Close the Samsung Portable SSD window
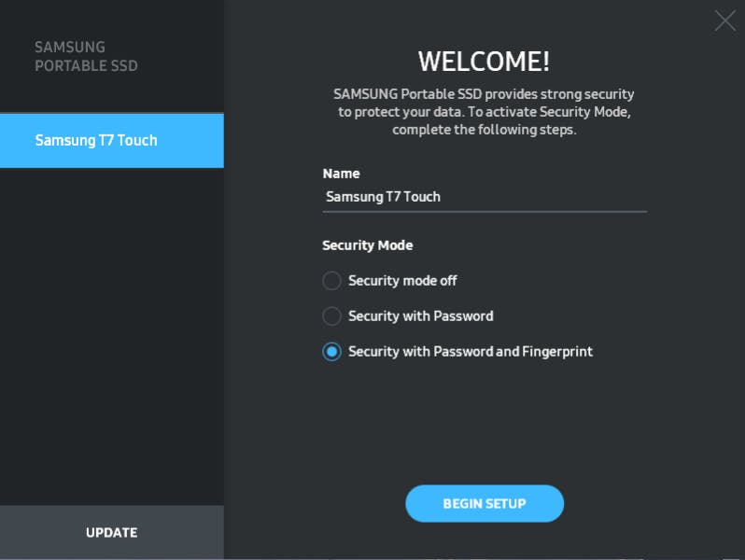Screen dimensions: 745x560 [724, 21]
